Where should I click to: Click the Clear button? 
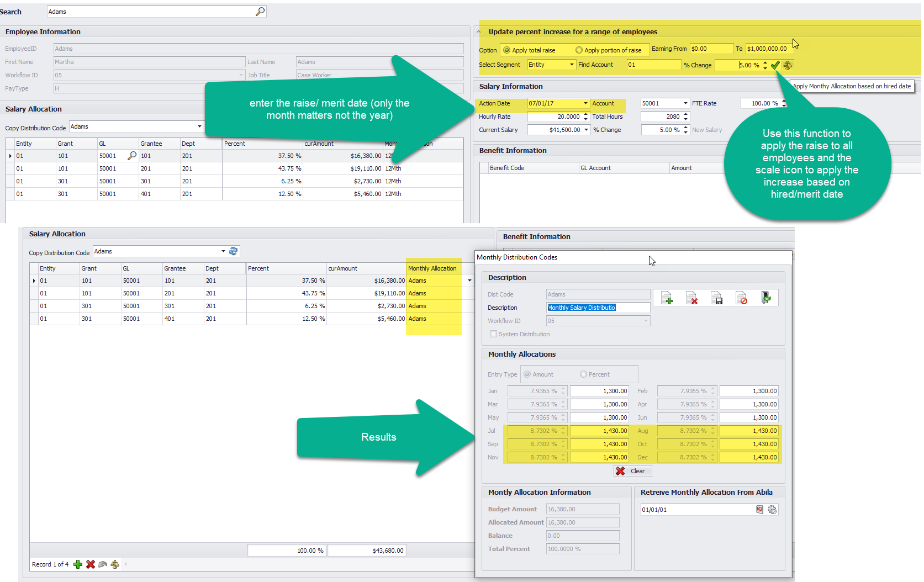(x=632, y=471)
